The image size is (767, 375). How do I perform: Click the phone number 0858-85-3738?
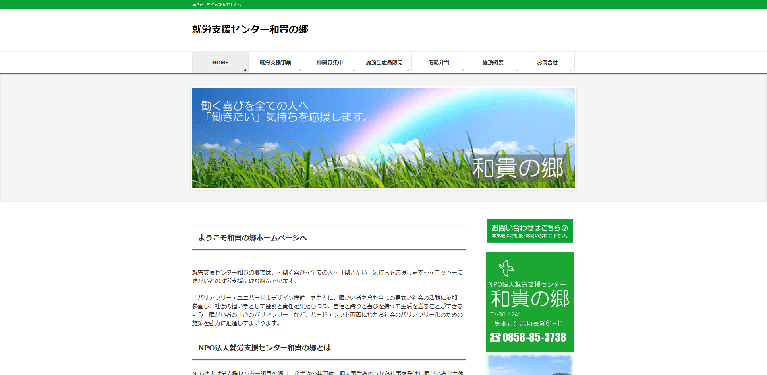534,338
